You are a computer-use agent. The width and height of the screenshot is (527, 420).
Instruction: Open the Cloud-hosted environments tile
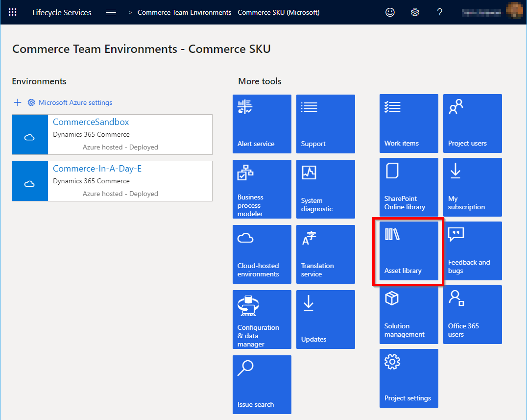point(262,254)
